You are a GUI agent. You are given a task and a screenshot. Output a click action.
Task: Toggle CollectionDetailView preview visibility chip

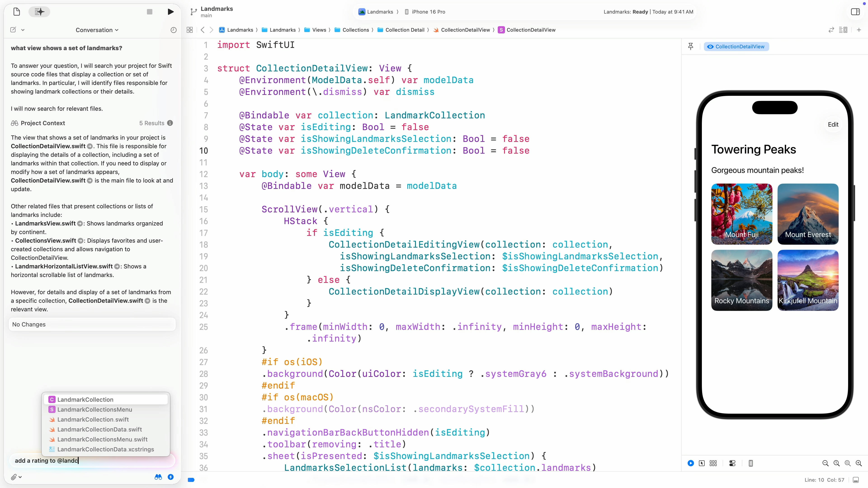[736, 47]
